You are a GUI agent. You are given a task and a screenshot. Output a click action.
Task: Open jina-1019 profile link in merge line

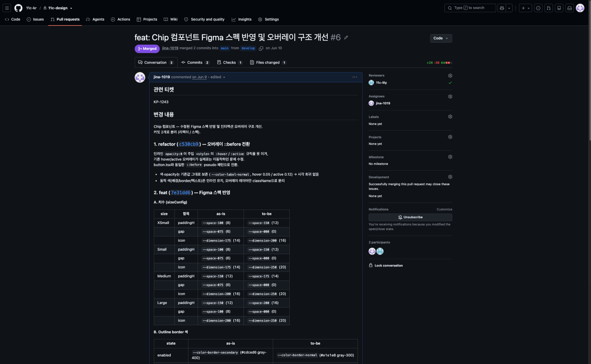[x=170, y=48]
